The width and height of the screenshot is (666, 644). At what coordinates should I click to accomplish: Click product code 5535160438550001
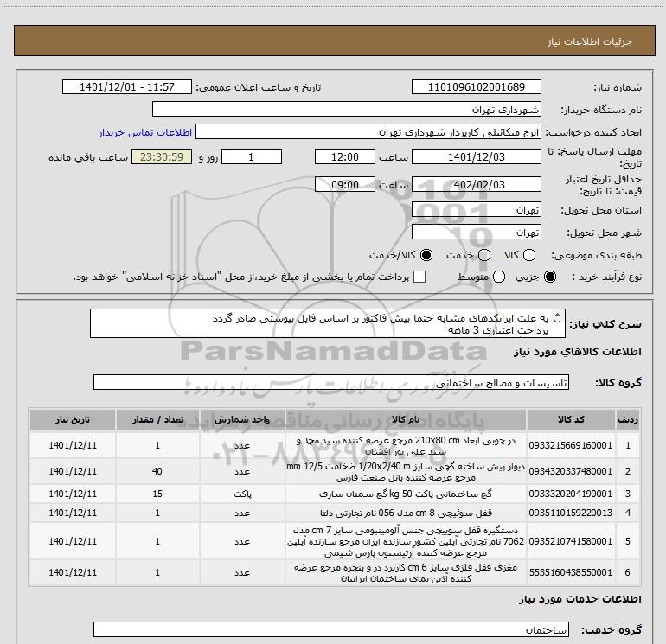click(x=571, y=572)
